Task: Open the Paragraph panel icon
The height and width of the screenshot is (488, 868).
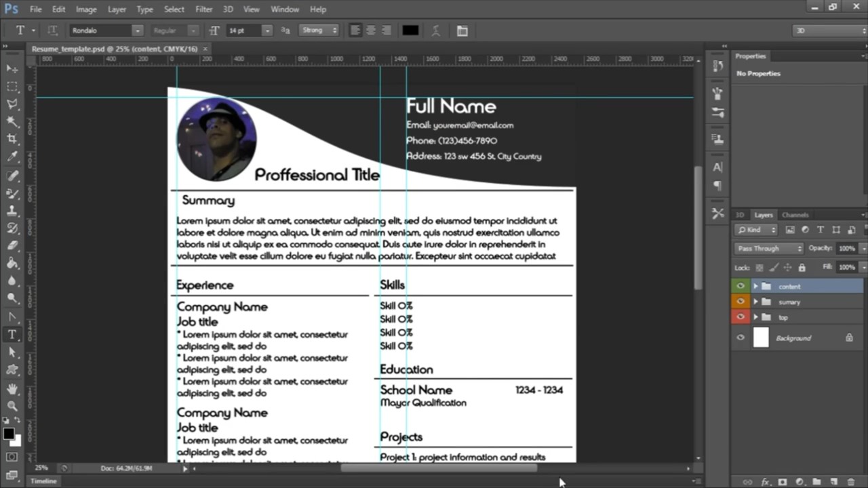Action: (x=717, y=186)
